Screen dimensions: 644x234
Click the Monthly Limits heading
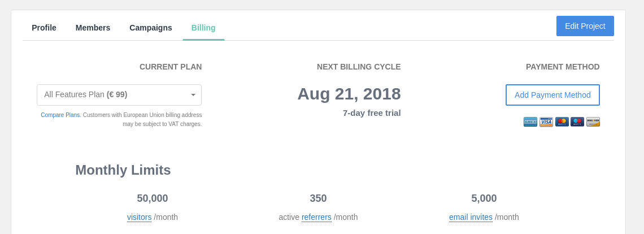(123, 170)
